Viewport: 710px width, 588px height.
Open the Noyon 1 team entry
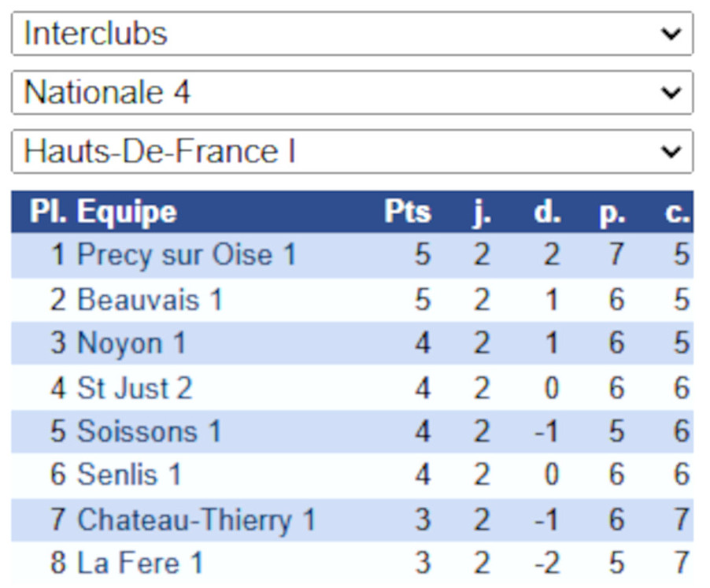(x=131, y=343)
